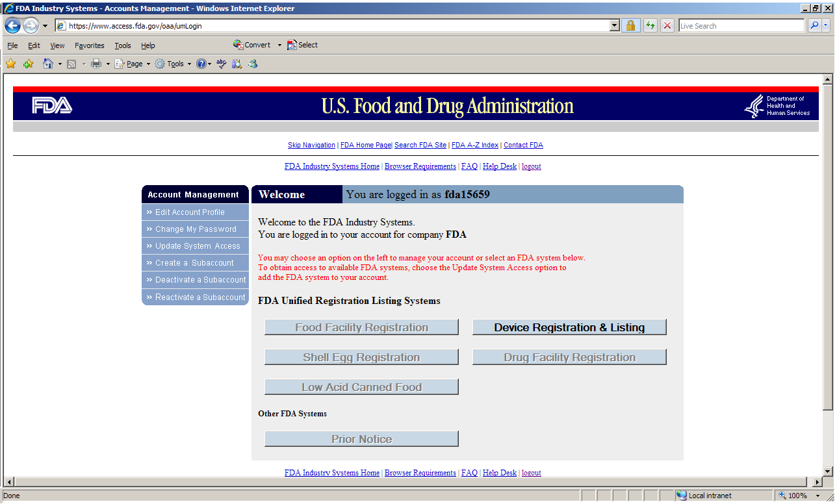This screenshot has width=837, height=504.
Task: Click the Drug Facility Registration button
Action: (x=569, y=357)
